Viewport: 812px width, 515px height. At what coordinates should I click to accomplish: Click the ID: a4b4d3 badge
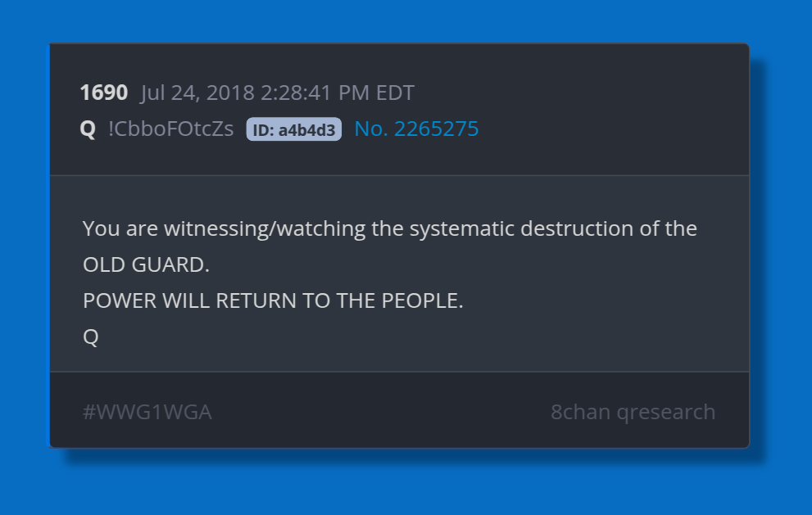coord(293,129)
